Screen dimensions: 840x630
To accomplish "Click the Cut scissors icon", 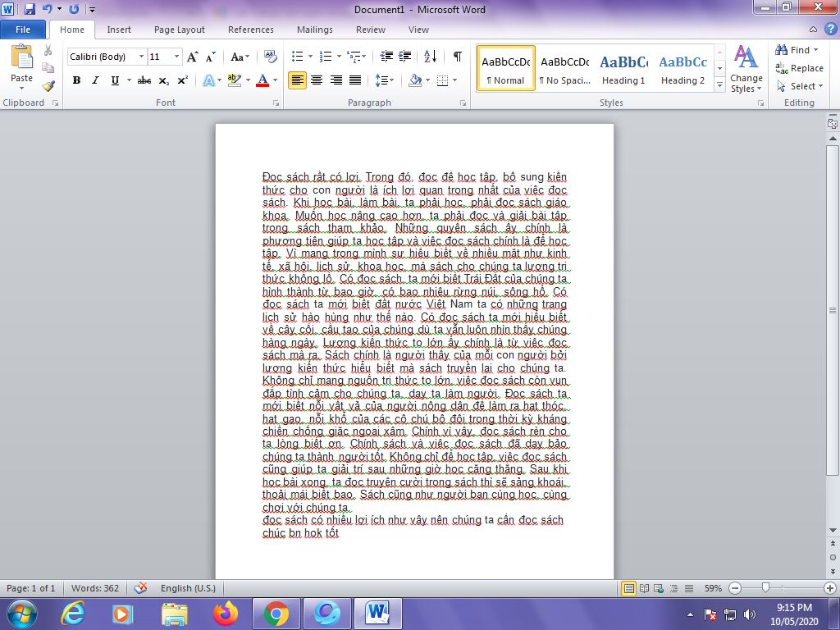I will coord(48,50).
